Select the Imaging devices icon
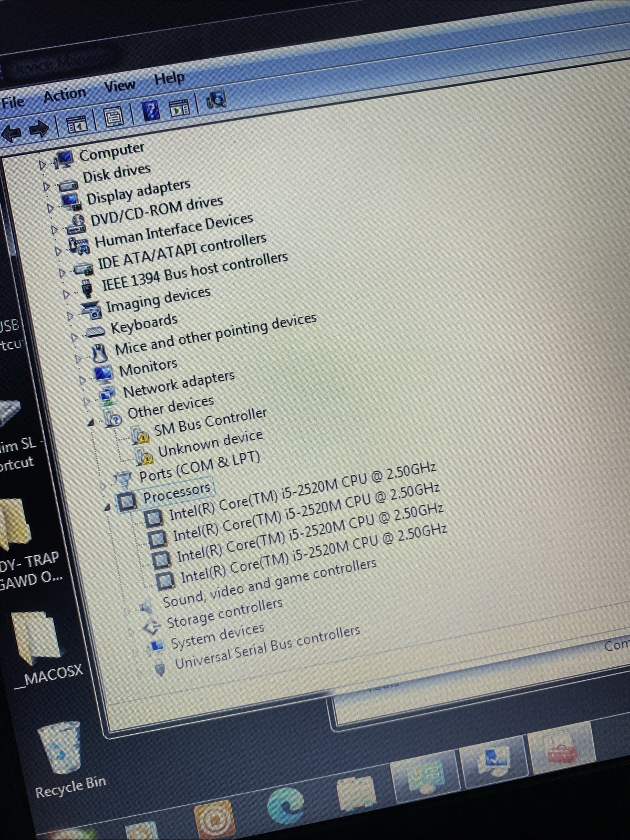Screen dimensions: 630x840 [91, 310]
